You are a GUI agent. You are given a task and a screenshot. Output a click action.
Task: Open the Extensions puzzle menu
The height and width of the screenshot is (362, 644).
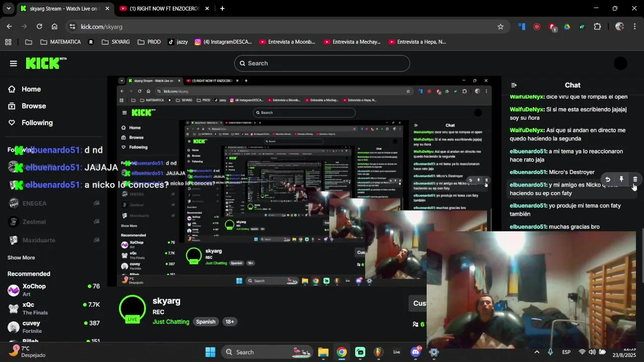click(x=597, y=27)
